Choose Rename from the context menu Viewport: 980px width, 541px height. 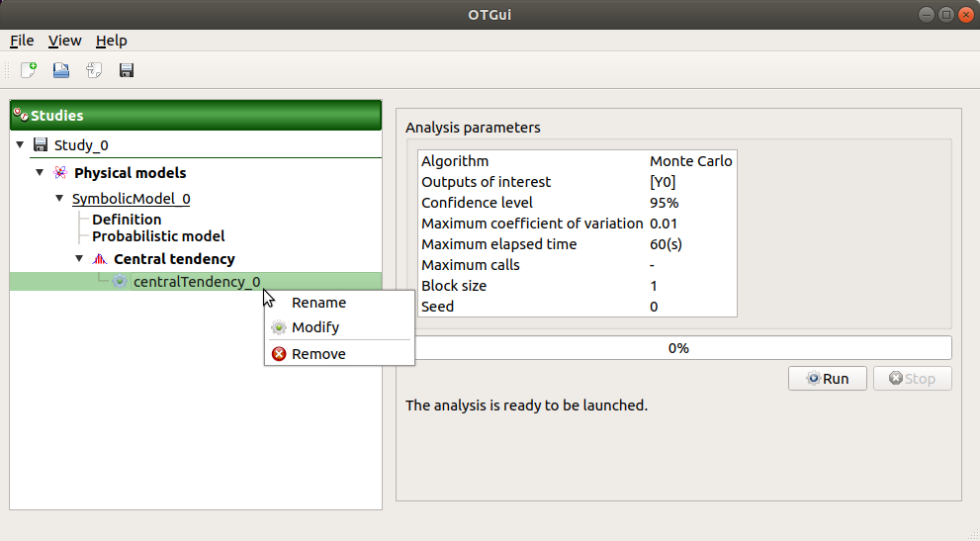pyautogui.click(x=318, y=303)
